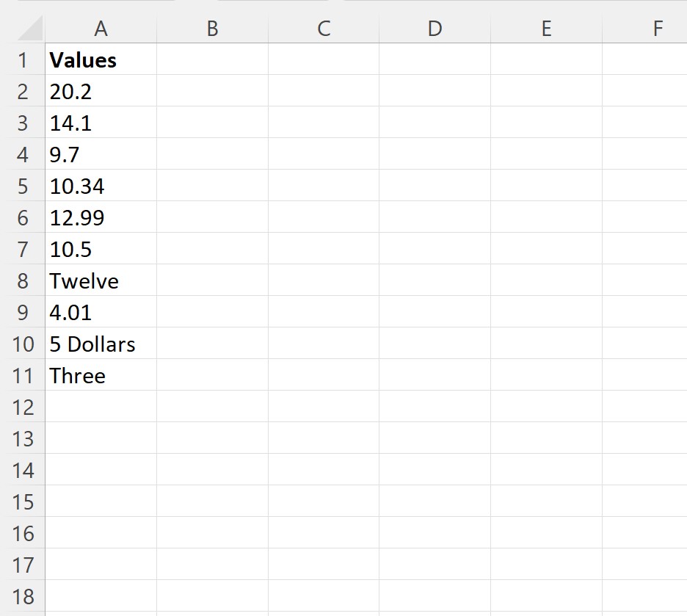
Task: Select row 5 header
Action: pyautogui.click(x=23, y=185)
